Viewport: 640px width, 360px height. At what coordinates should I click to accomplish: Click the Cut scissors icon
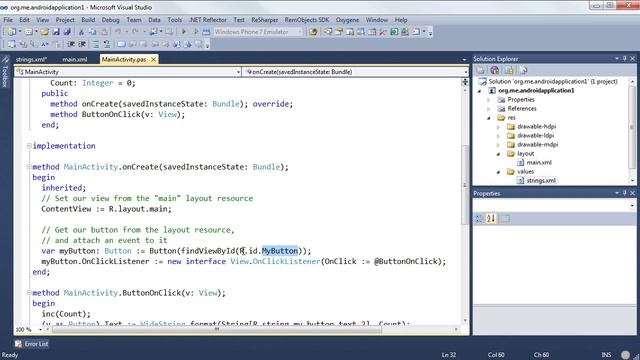click(81, 31)
